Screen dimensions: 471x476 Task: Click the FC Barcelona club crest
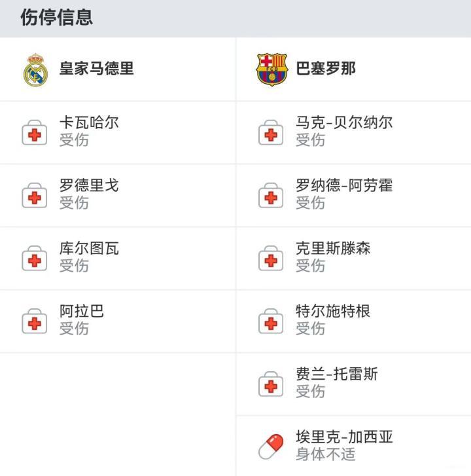tap(271, 70)
